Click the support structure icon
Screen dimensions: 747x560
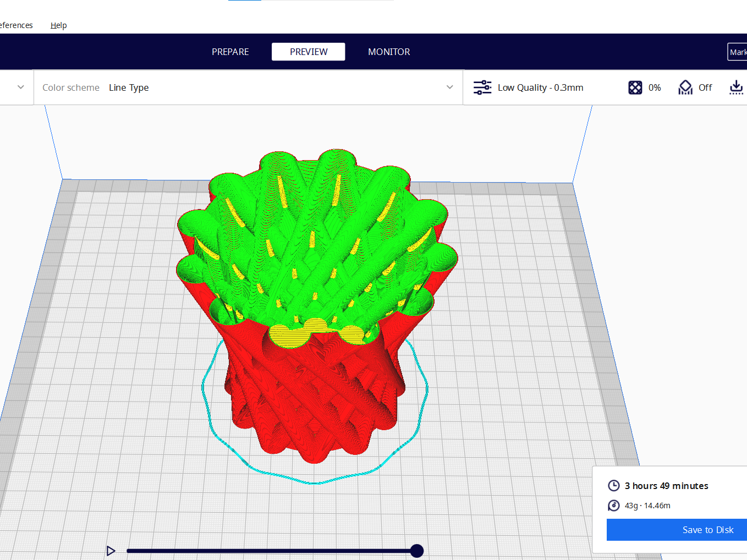(x=685, y=87)
